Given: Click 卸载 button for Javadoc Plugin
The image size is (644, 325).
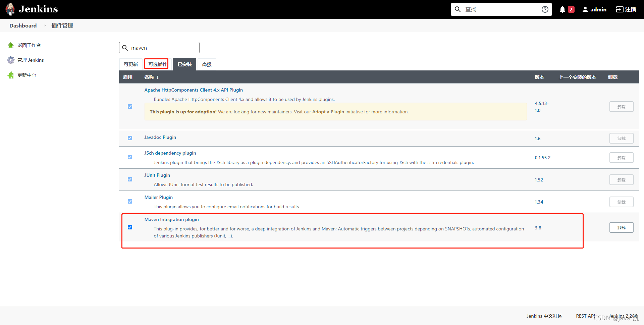Looking at the screenshot, I should tap(621, 138).
